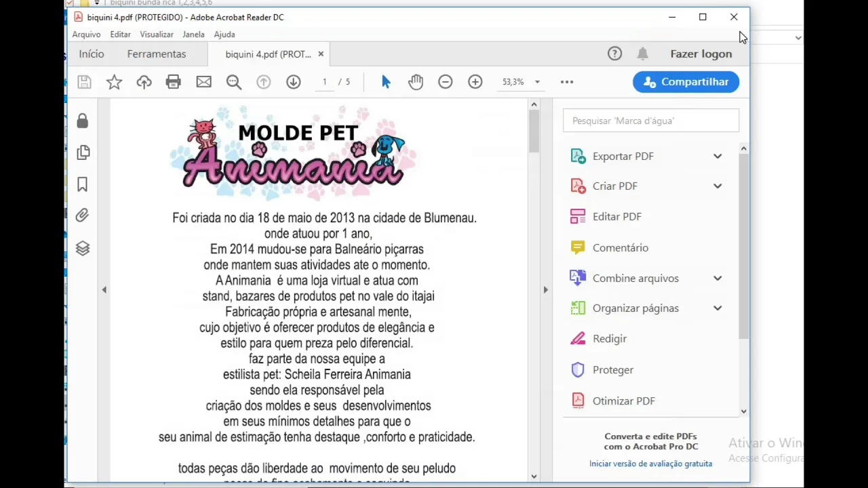
Task: Click Iniciar versão de avaliação gratuita link
Action: (650, 464)
